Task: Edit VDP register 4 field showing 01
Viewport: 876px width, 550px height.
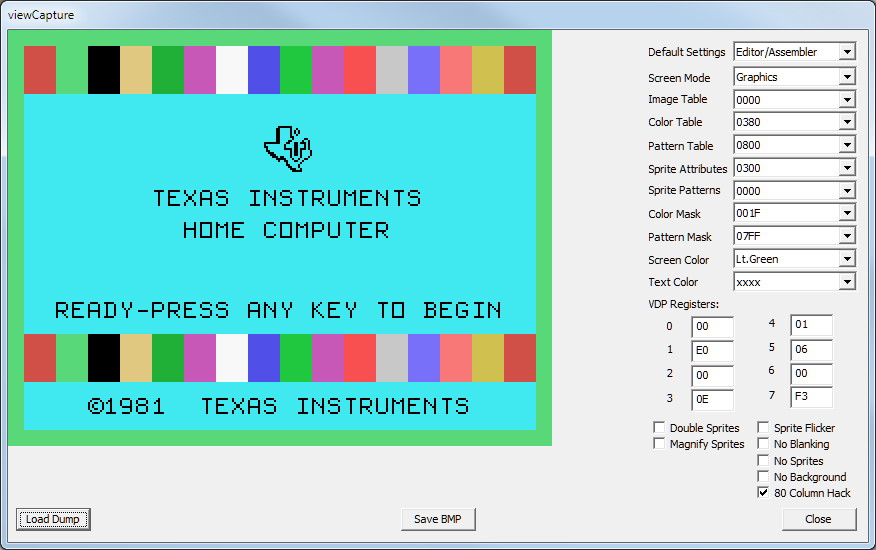Action: 811,325
